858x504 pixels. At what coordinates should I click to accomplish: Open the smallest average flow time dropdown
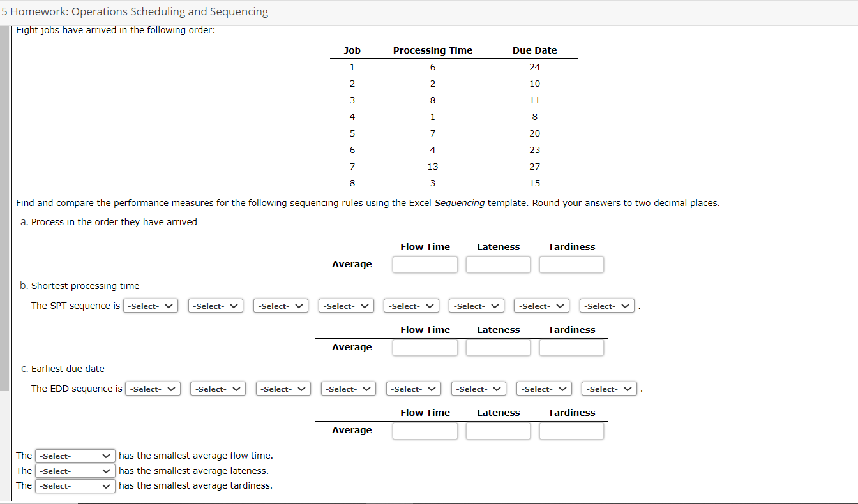tap(75, 456)
